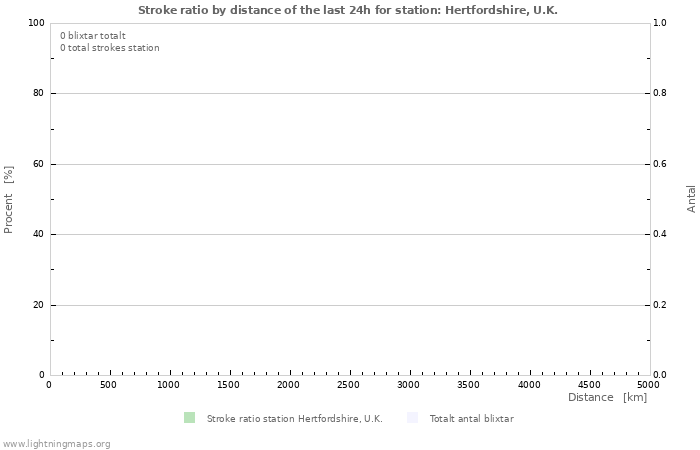Click the 3500 tick on the distance axis
This screenshot has height=450, width=700.
click(x=469, y=385)
